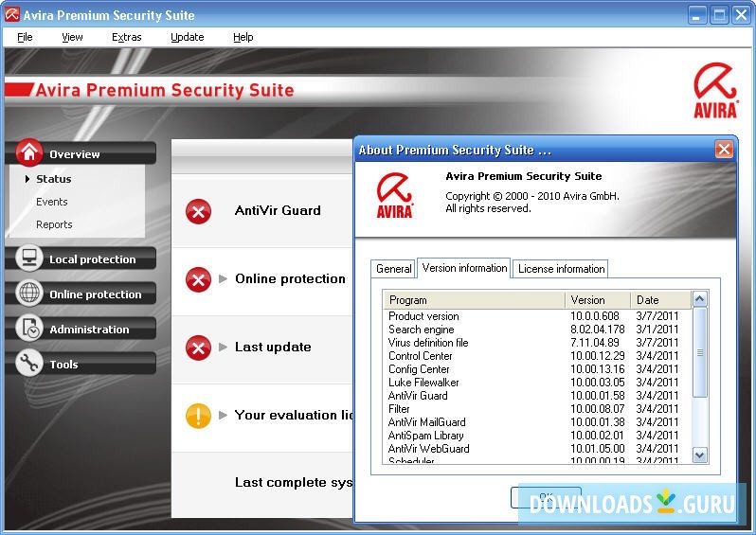Screen dimensions: 756x535
Task: Click the version list scroll up arrow
Action: coord(699,299)
